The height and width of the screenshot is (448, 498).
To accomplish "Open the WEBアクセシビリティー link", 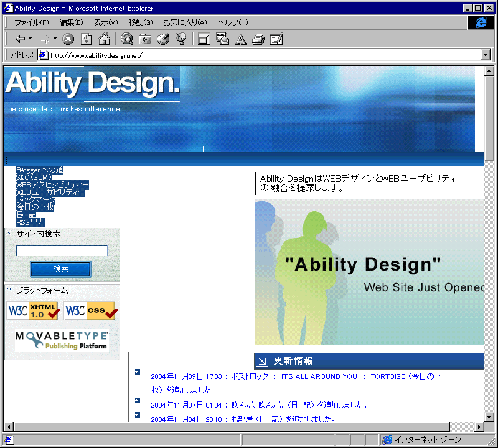I will [52, 185].
